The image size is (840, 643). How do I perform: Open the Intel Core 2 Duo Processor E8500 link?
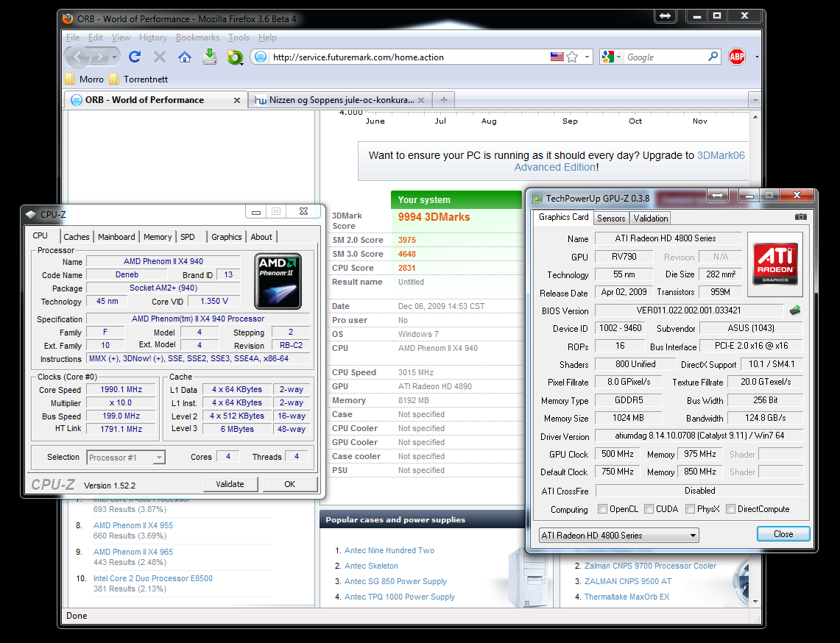[153, 578]
